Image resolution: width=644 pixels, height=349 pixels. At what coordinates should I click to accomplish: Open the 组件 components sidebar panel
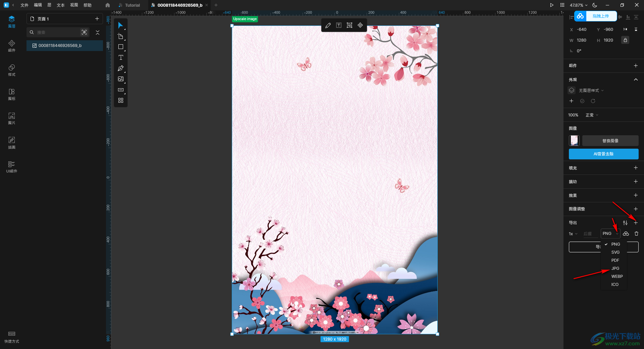[12, 46]
